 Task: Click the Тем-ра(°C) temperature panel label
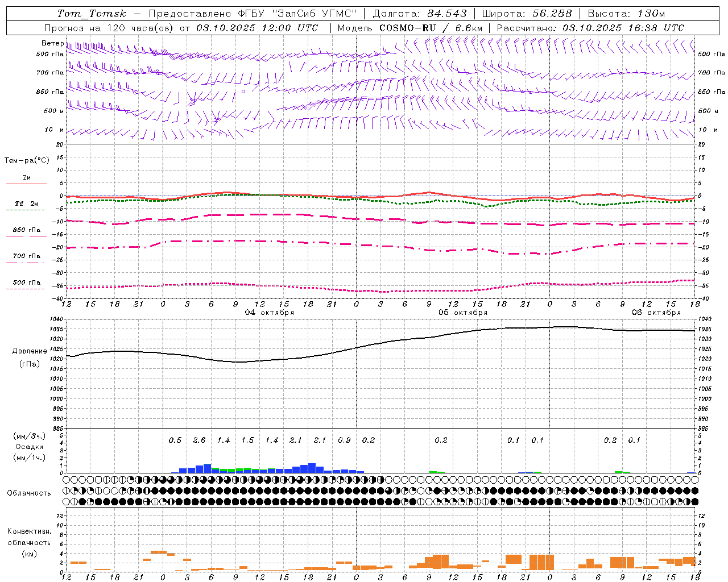[27, 161]
